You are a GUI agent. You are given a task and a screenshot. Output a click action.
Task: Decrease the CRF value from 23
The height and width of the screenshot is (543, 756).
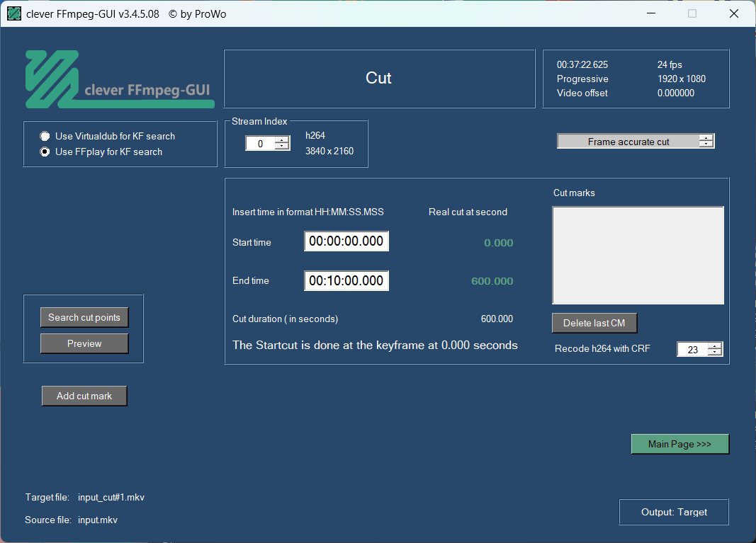pyautogui.click(x=714, y=352)
